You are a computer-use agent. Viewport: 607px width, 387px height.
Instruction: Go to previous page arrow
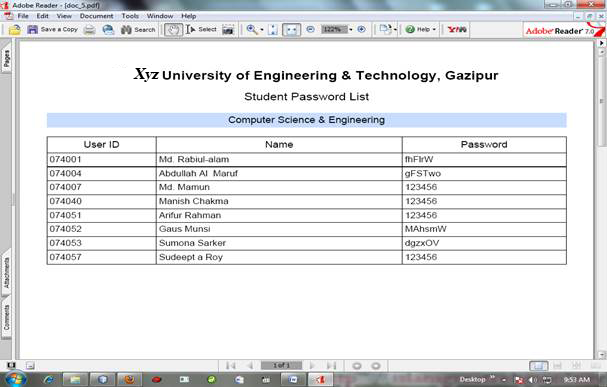pos(250,366)
